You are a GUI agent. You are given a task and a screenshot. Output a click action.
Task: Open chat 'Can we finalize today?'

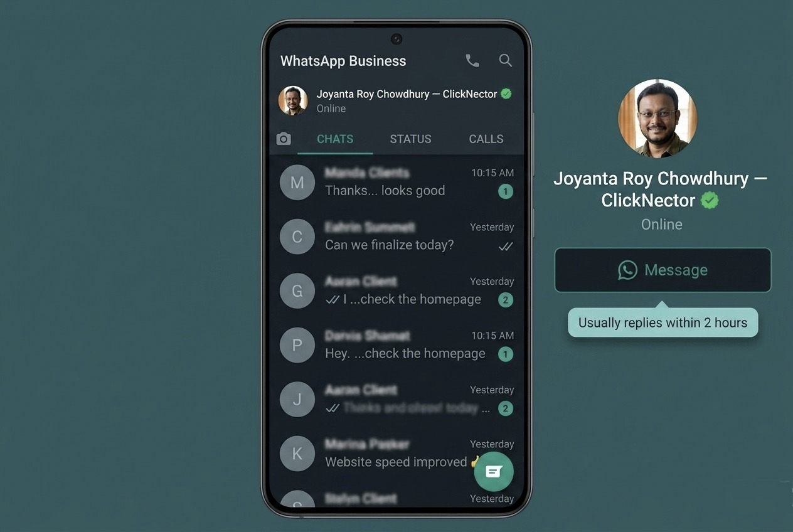(396, 237)
